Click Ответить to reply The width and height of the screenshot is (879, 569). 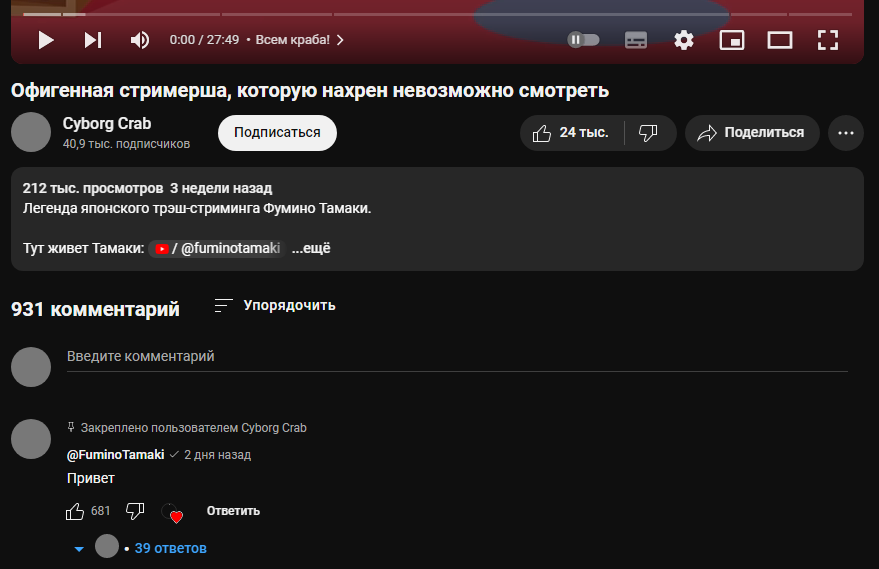pos(233,511)
